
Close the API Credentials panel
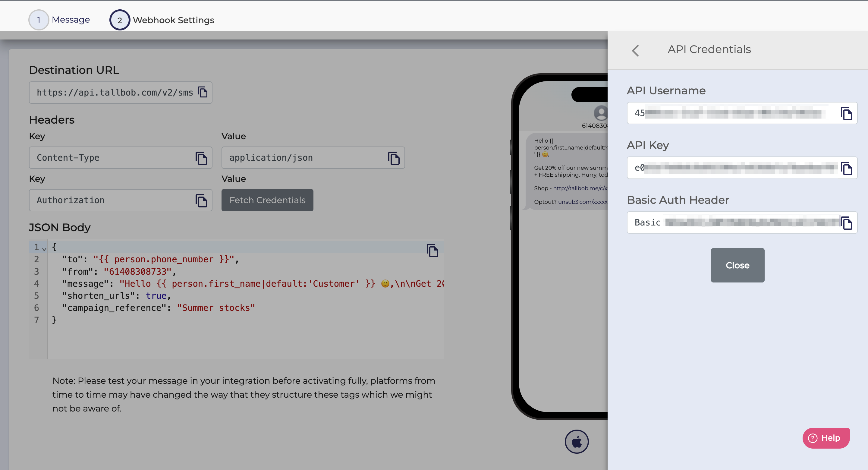pos(737,265)
